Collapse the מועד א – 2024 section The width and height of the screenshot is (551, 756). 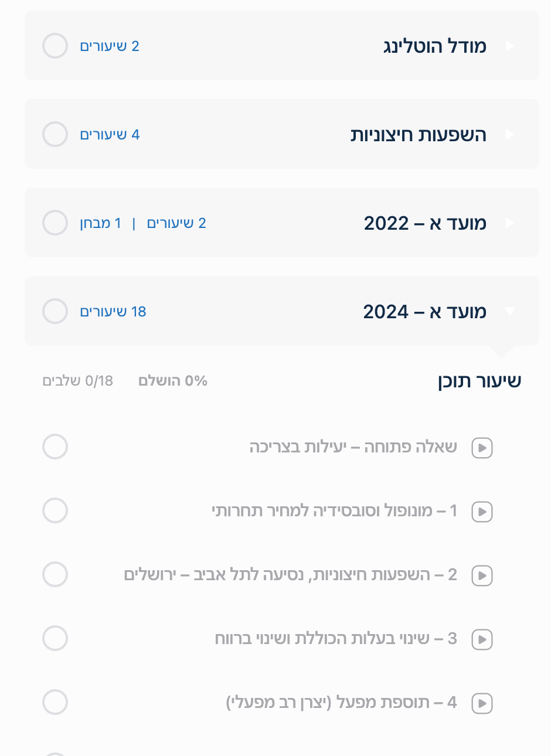coord(509,311)
